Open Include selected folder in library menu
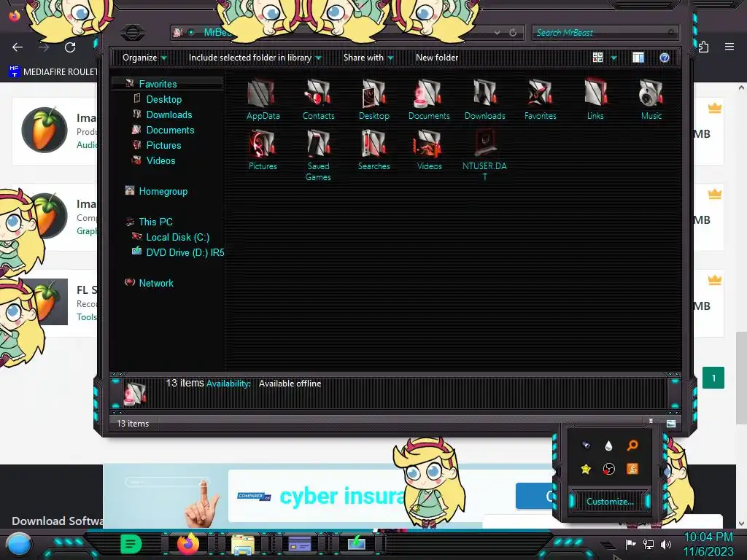 [255, 58]
